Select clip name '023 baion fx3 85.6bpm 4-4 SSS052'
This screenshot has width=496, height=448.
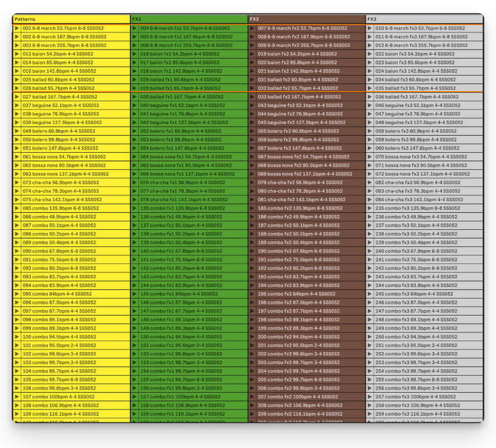point(415,63)
